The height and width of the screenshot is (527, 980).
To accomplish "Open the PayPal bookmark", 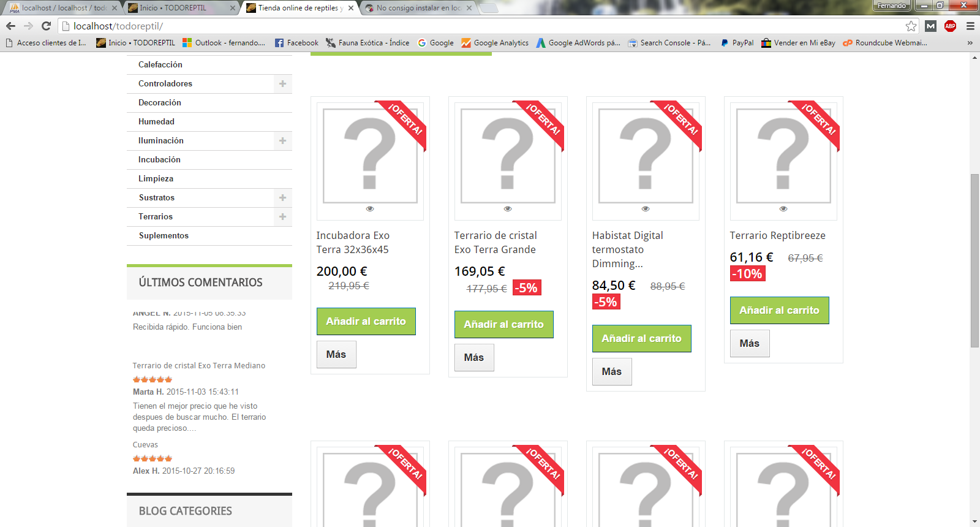I will click(737, 43).
